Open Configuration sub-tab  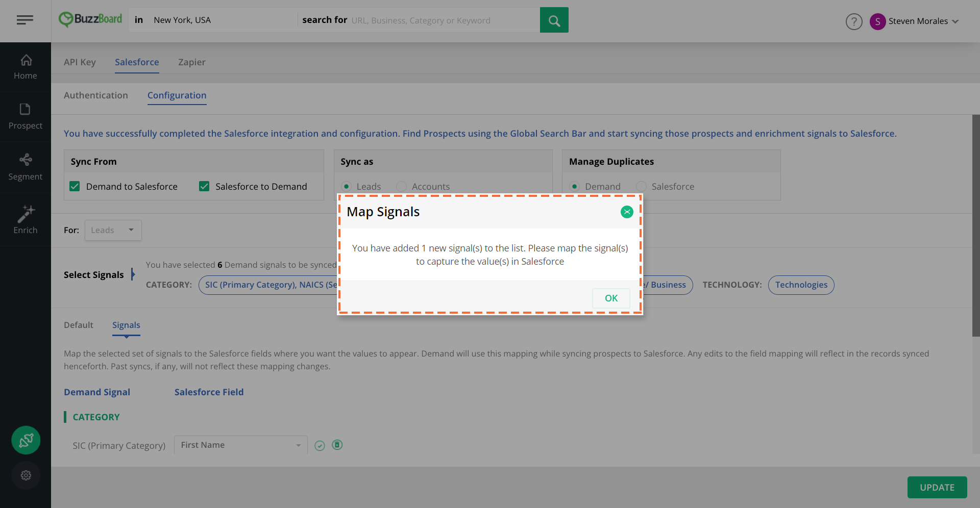[177, 95]
